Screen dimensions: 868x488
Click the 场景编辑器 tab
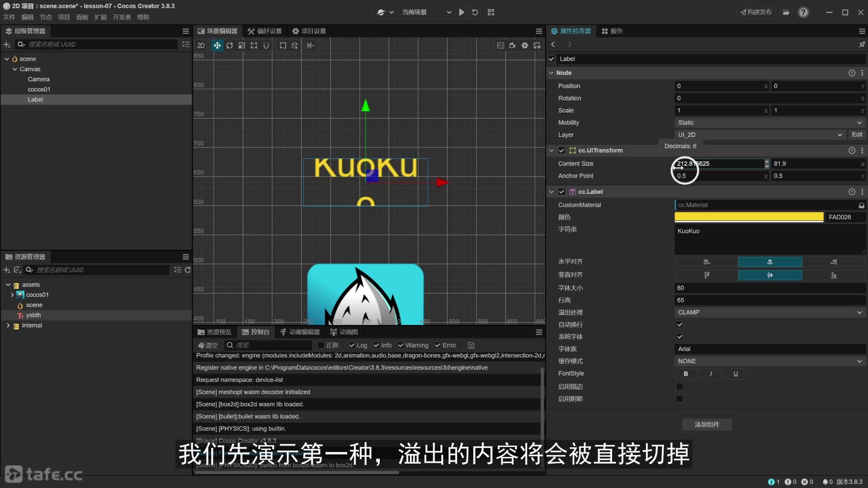217,30
